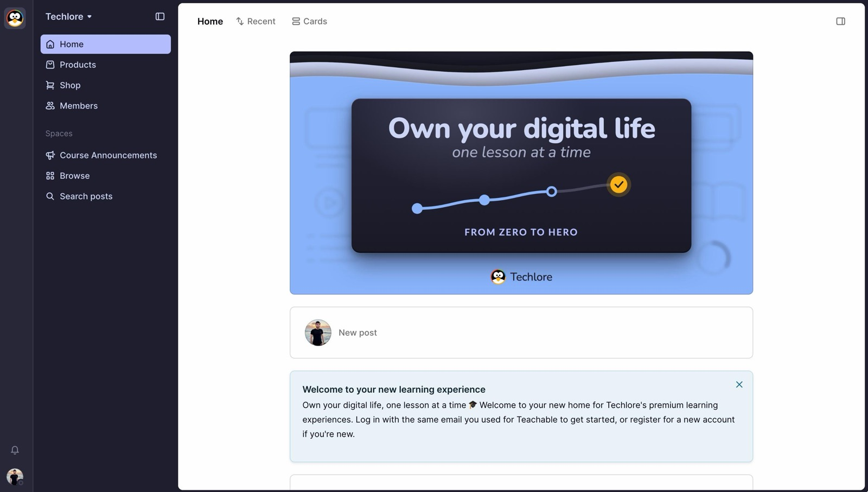
Task: Open the notifications bell
Action: pos(15,450)
